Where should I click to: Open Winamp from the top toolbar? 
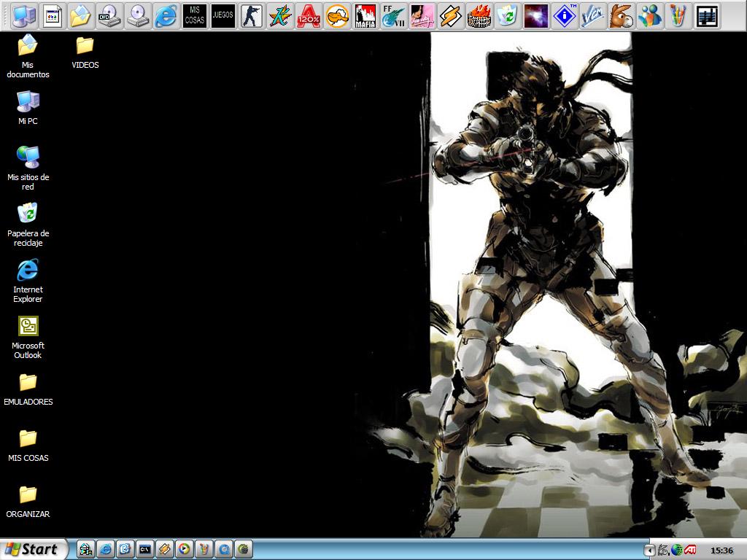point(450,15)
